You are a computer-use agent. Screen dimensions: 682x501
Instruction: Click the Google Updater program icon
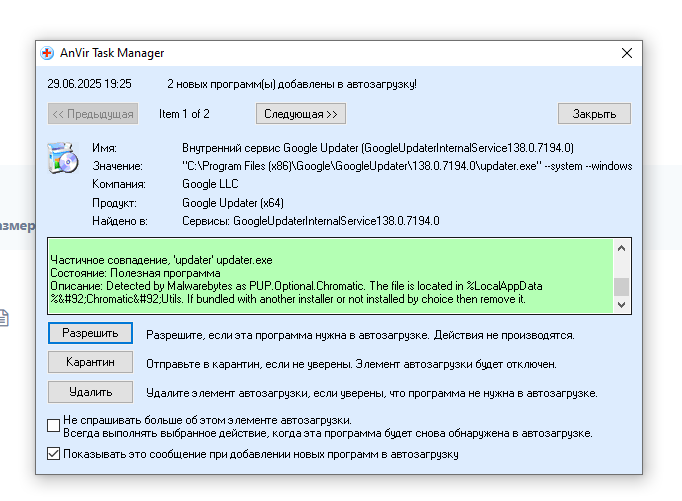pyautogui.click(x=62, y=159)
